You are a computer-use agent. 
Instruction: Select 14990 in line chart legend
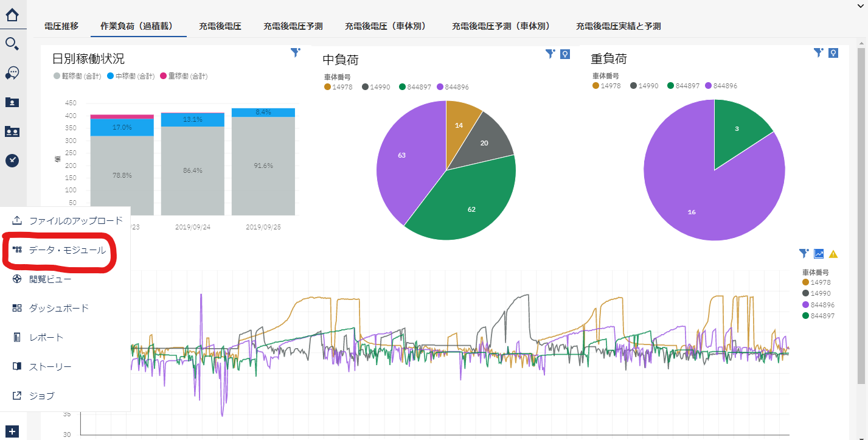(817, 293)
